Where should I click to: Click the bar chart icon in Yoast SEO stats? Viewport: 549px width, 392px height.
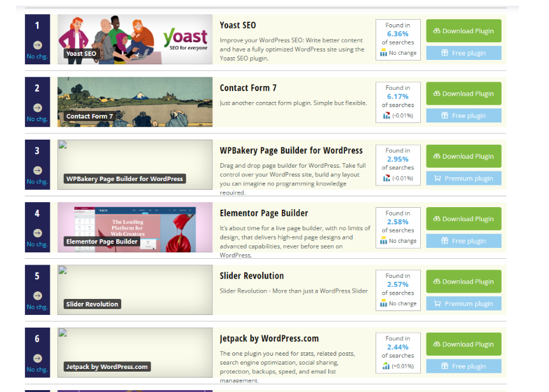pyautogui.click(x=384, y=53)
